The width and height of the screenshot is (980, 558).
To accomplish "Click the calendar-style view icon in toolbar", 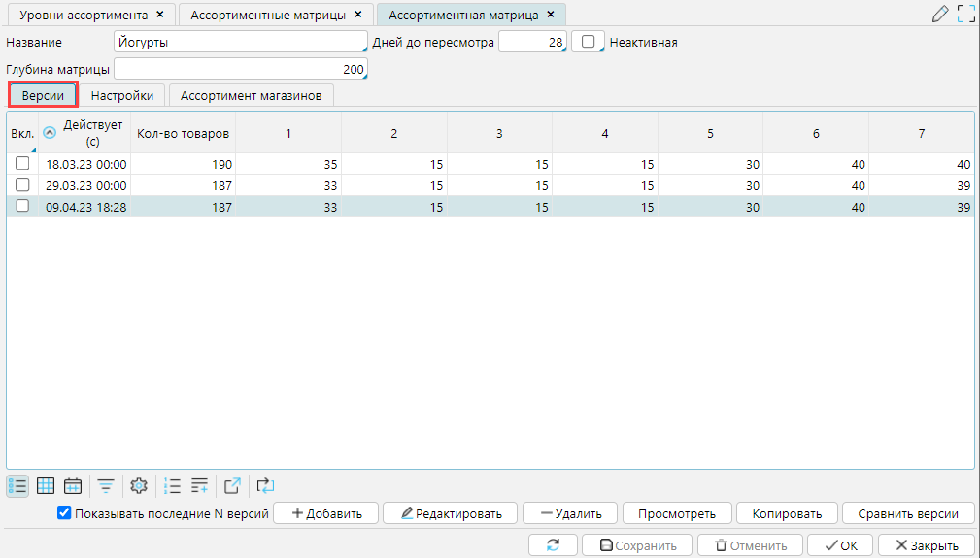I will (x=73, y=486).
